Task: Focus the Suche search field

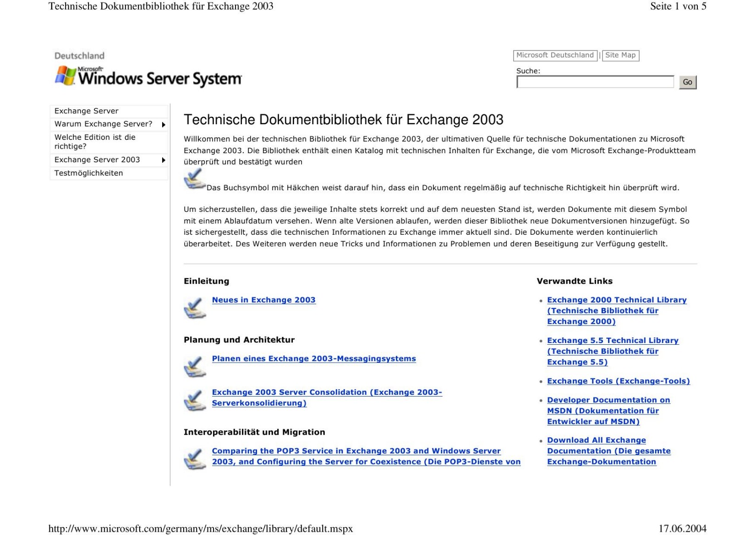Action: coord(595,82)
